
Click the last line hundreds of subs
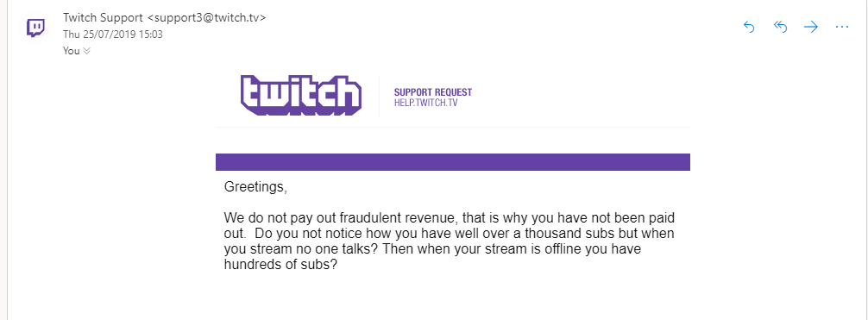(x=280, y=265)
